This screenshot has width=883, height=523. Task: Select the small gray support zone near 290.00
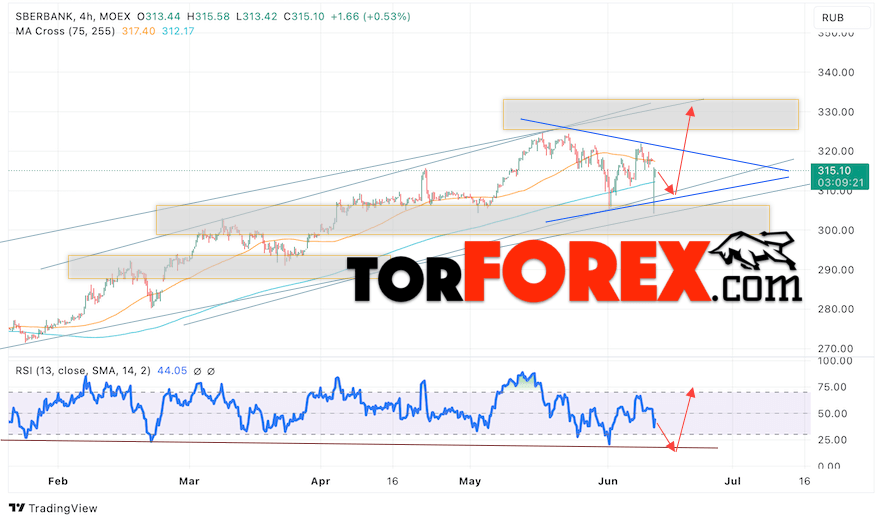tap(229, 267)
